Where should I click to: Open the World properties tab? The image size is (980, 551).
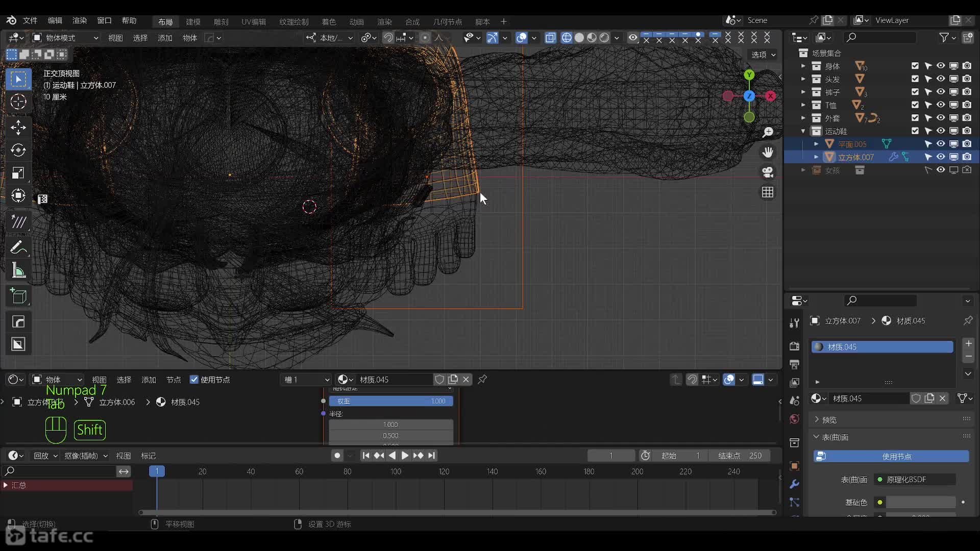coord(794,419)
